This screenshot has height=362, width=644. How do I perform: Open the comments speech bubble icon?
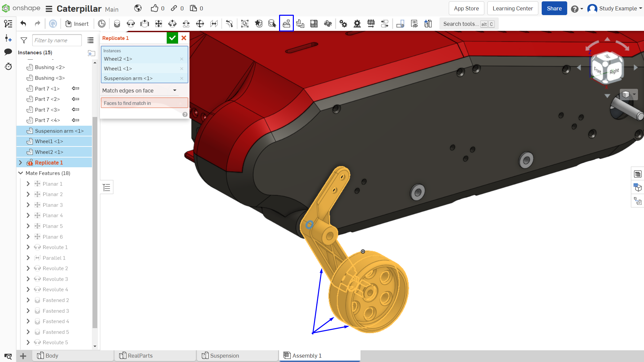pyautogui.click(x=8, y=52)
